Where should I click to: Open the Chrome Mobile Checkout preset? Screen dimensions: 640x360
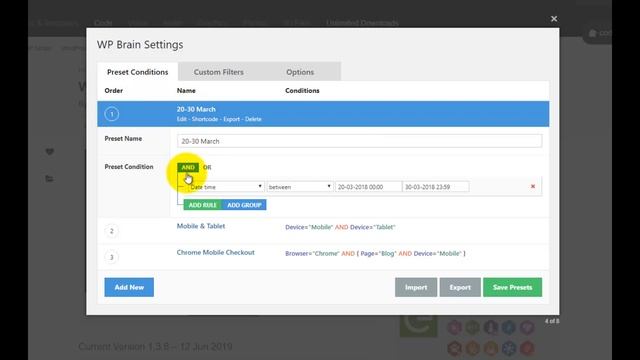coord(216,253)
